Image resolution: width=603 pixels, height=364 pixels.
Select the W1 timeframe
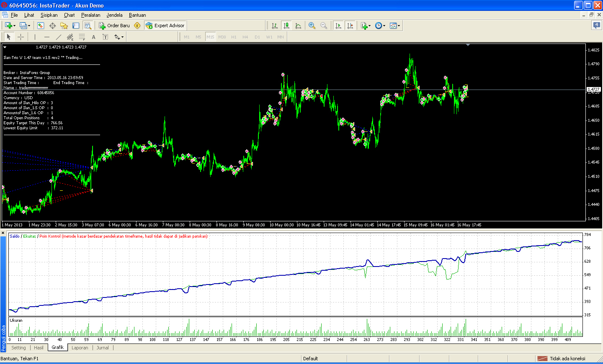269,37
